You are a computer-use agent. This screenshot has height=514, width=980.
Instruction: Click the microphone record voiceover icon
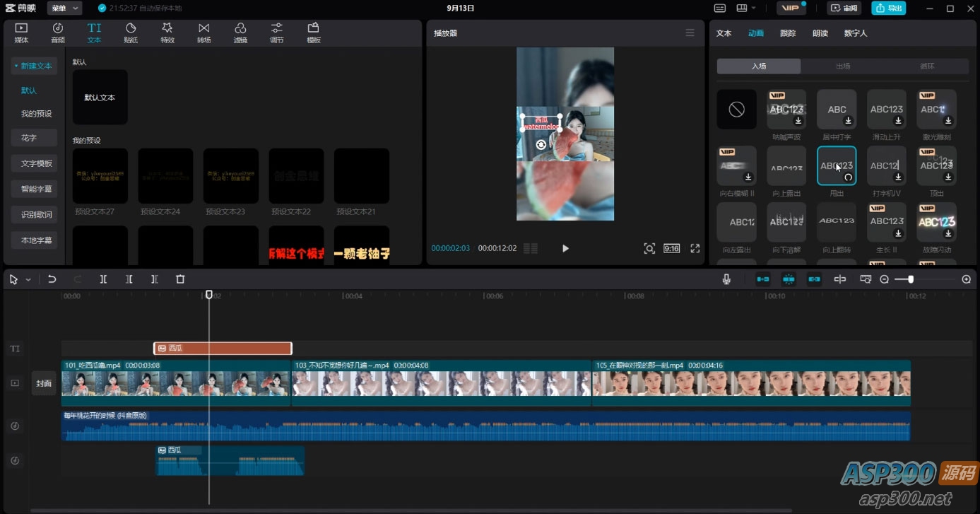pyautogui.click(x=726, y=279)
